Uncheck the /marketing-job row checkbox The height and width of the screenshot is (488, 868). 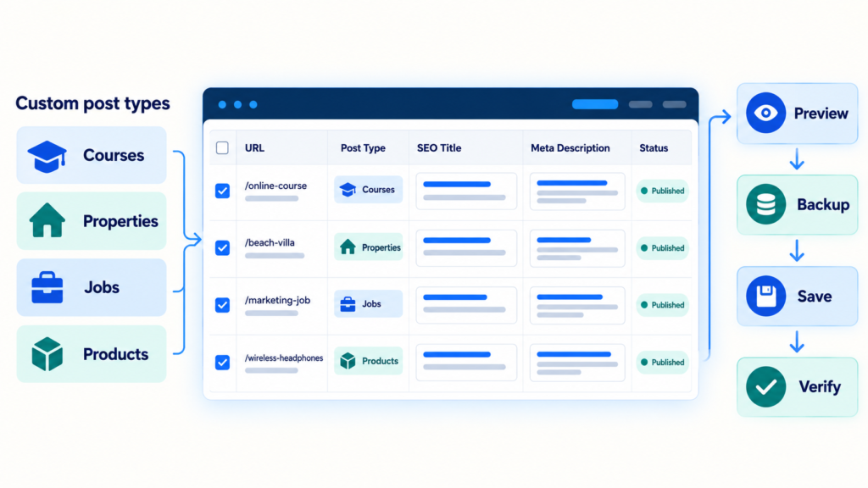click(222, 305)
